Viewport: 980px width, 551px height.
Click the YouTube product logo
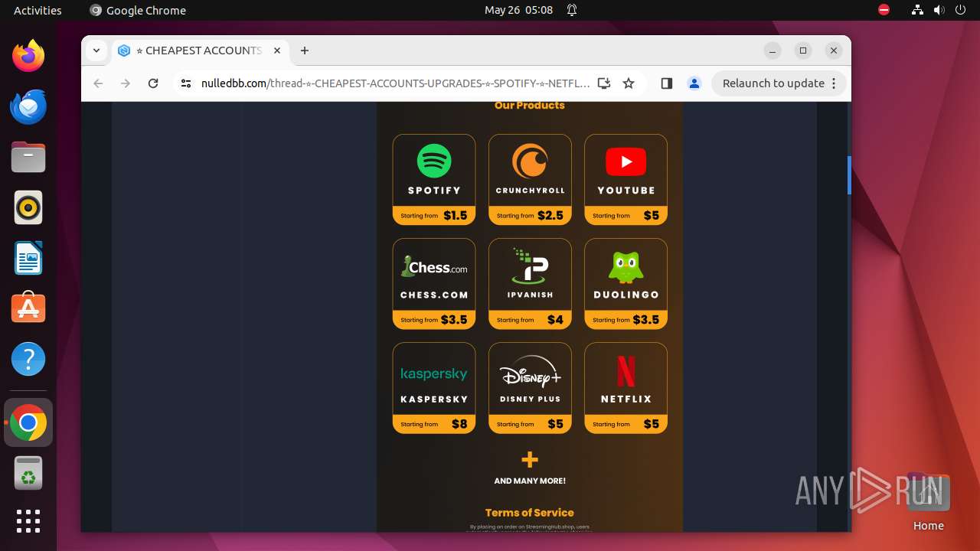pos(626,161)
